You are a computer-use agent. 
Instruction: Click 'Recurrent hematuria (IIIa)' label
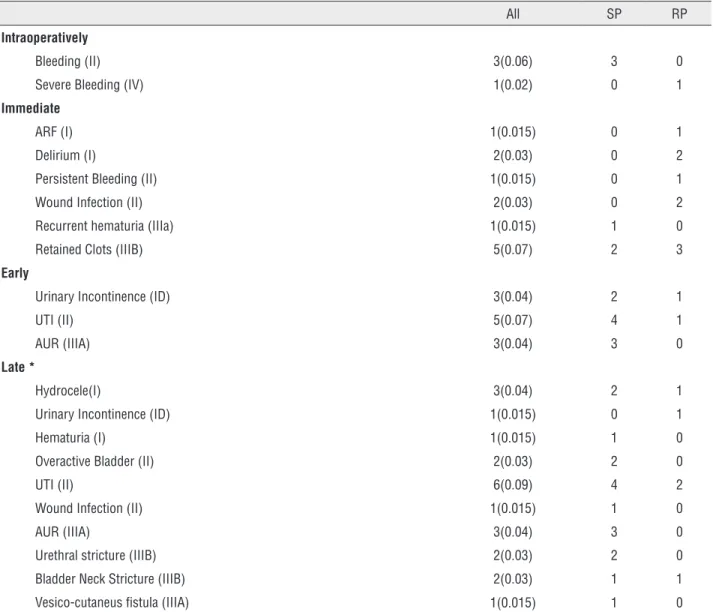click(x=104, y=226)
